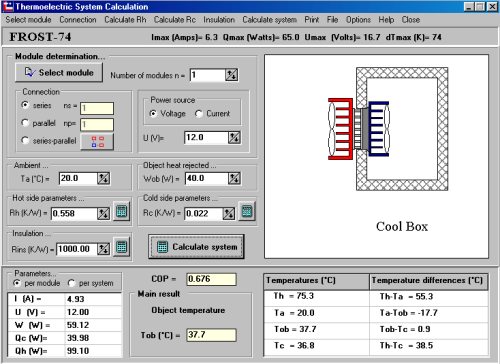Open the Select module menu
The height and width of the screenshot is (364, 500).
point(28,20)
